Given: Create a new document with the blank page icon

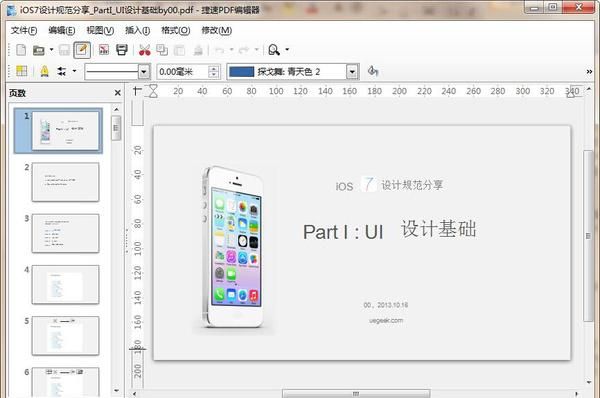Looking at the screenshot, I should coord(21,50).
